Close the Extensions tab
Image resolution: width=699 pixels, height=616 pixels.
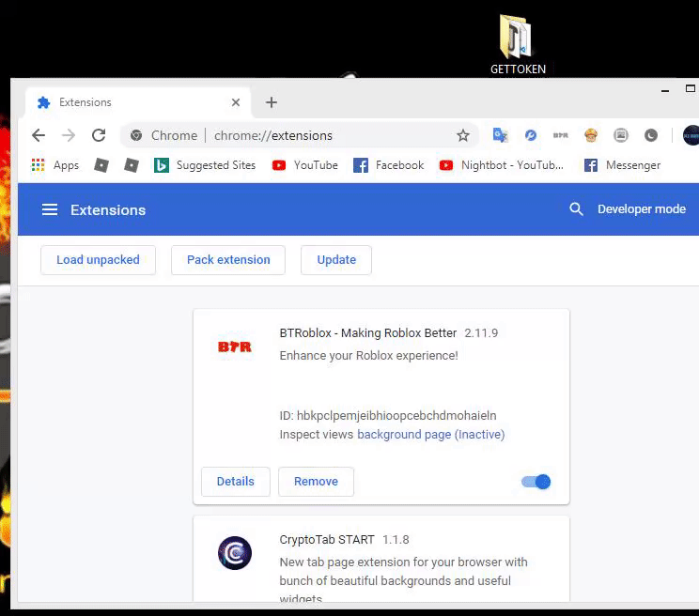pyautogui.click(x=236, y=102)
